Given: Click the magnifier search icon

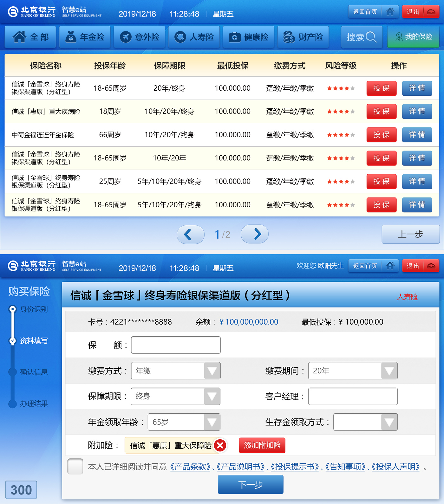Looking at the screenshot, I should pyautogui.click(x=371, y=37).
